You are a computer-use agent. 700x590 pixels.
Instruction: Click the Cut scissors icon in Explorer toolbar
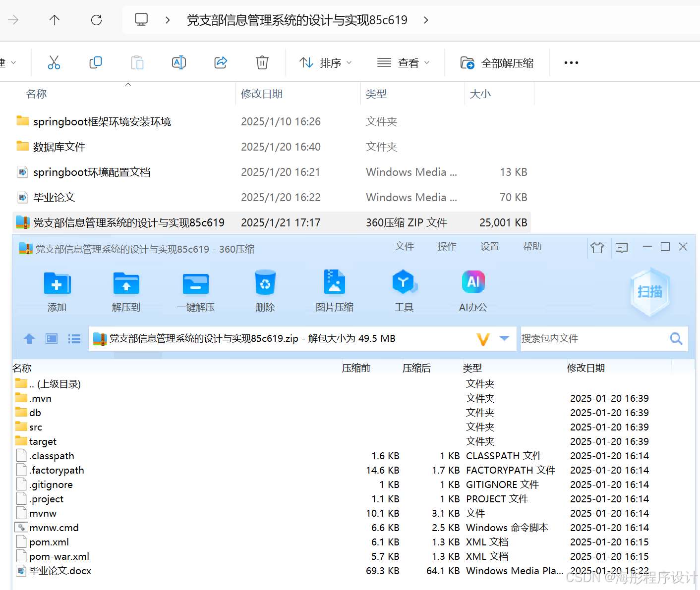pyautogui.click(x=54, y=62)
